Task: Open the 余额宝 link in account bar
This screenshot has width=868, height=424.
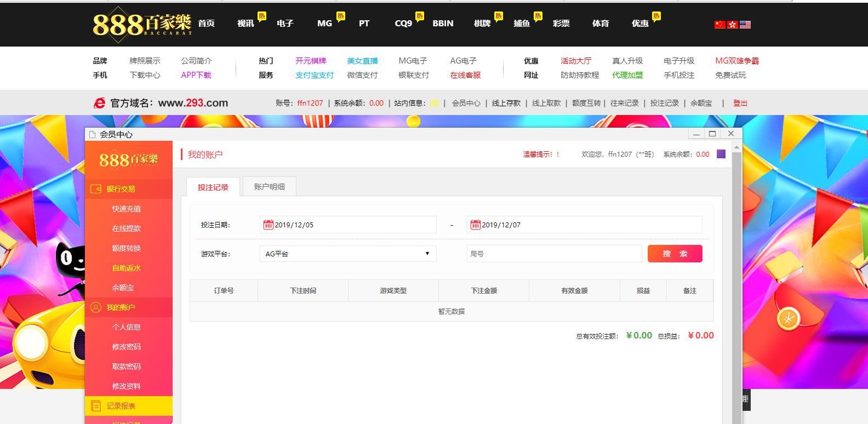Action: [701, 103]
